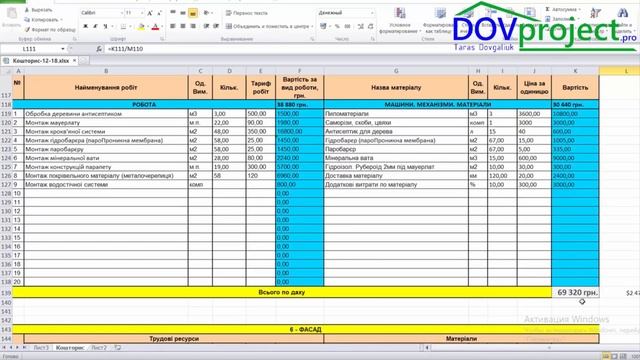Activate Format Painter (Формат по образцу)
The height and width of the screenshot is (360, 640).
pyautogui.click(x=50, y=29)
